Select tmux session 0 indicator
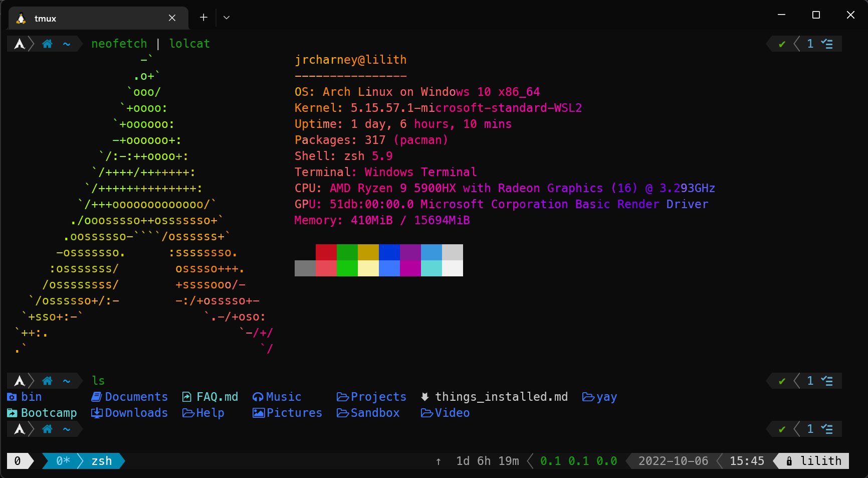The image size is (868, 478). (18, 461)
